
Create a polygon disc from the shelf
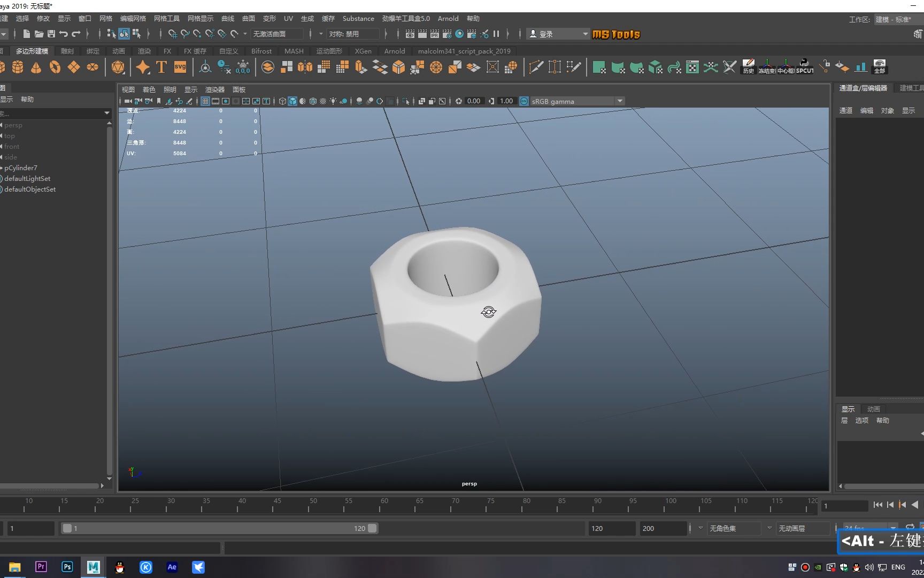point(93,67)
